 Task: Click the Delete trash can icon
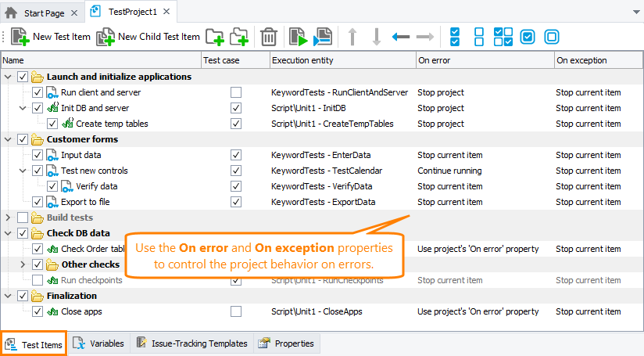(x=269, y=37)
